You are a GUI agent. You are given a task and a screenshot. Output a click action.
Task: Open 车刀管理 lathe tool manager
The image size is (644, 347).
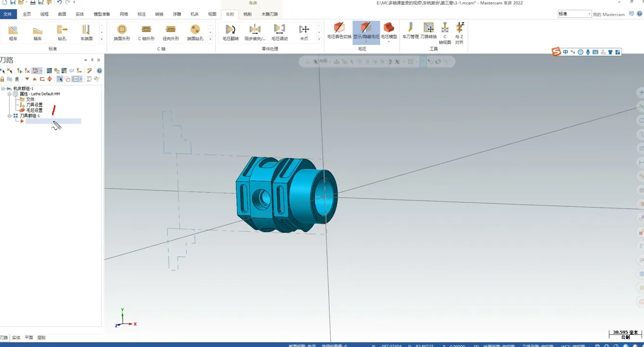click(411, 30)
